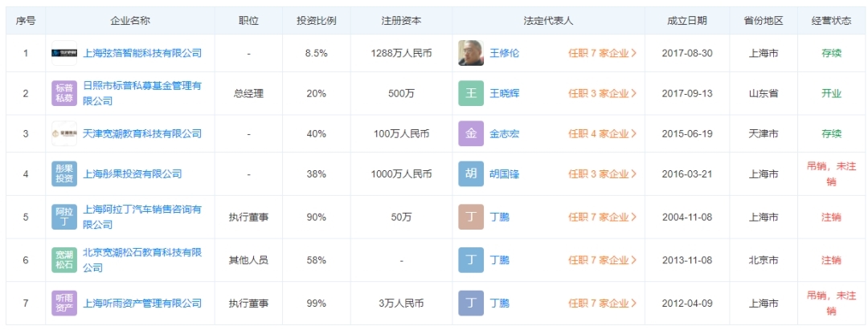Click the 总经理 position cell
The width and height of the screenshot is (868, 330).
click(248, 93)
